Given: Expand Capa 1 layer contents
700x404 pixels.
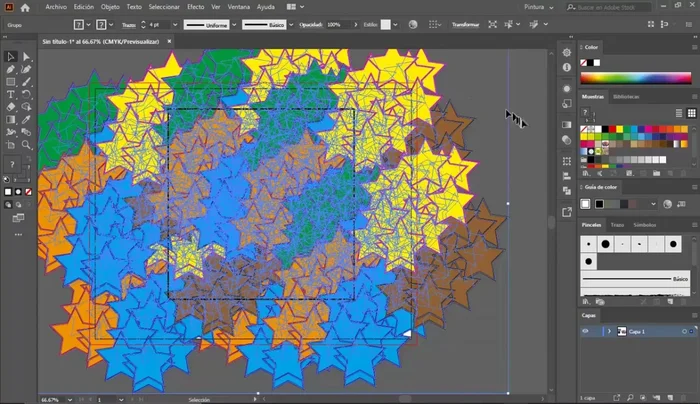Looking at the screenshot, I should (x=607, y=330).
